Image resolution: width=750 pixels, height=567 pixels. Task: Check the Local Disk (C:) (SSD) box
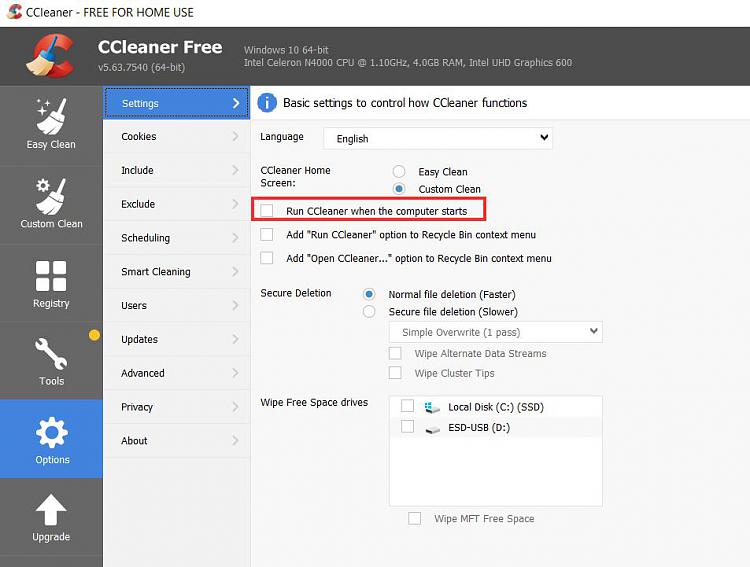tap(408, 406)
